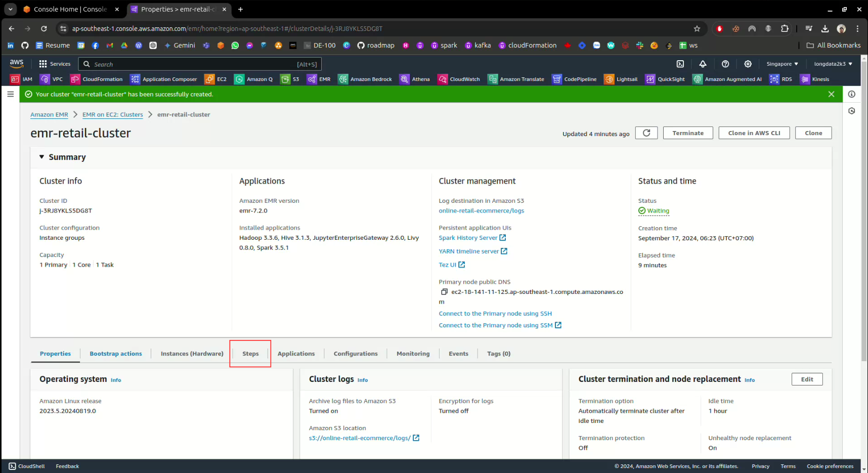Switch to the Steps tab
This screenshot has height=473, width=868.
250,354
